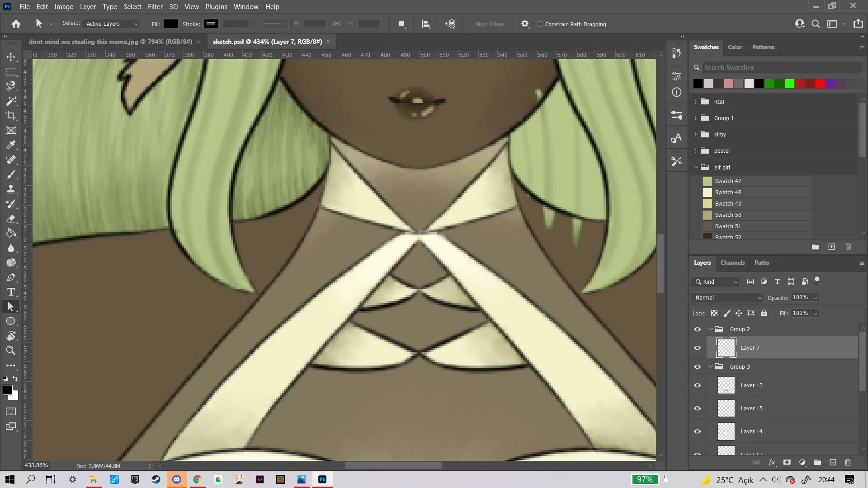This screenshot has width=868, height=488.
Task: Select the Move tool
Action: (11, 57)
